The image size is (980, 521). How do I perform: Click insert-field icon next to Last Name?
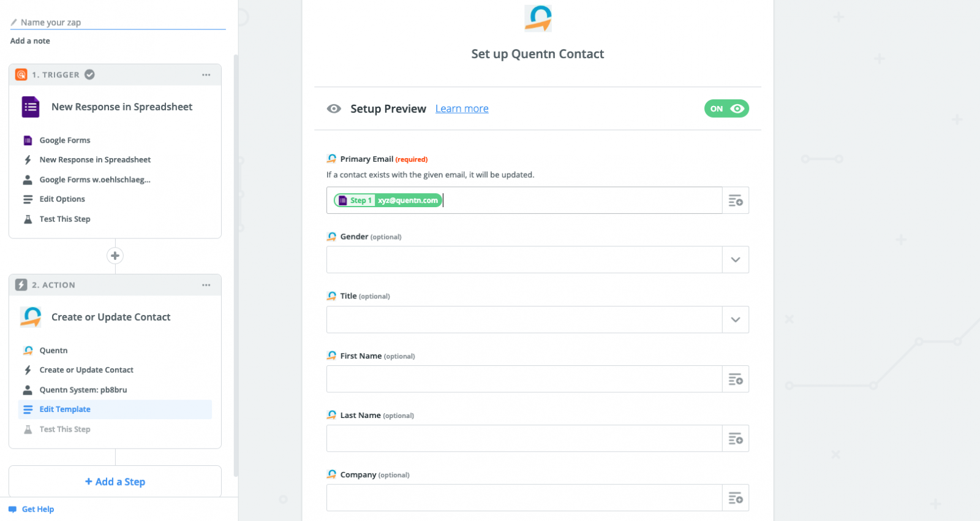point(735,439)
